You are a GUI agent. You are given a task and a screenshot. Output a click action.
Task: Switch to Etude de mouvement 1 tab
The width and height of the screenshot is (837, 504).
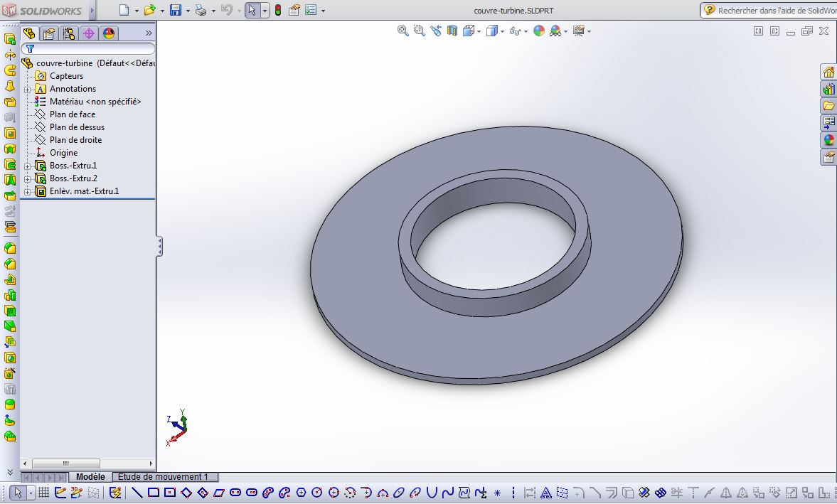click(x=165, y=477)
